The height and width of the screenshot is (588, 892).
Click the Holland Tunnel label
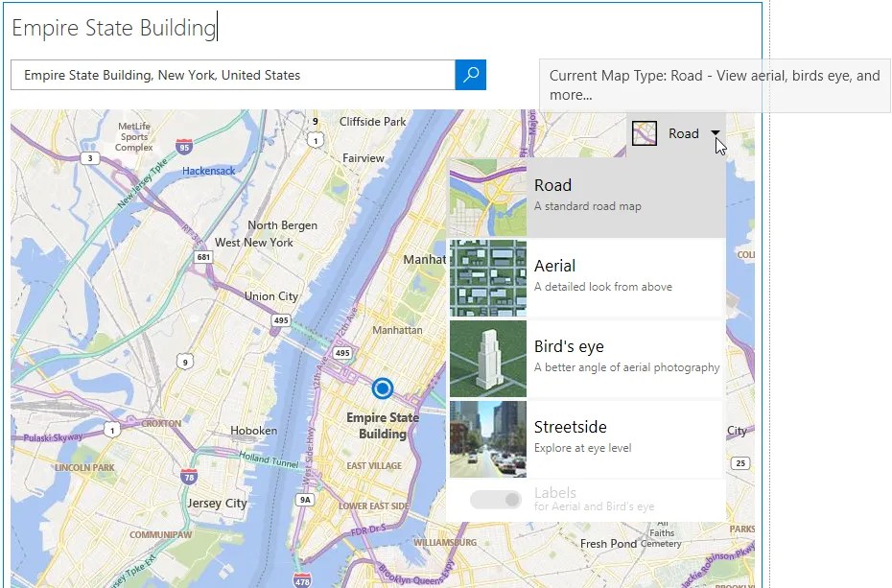coord(269,459)
